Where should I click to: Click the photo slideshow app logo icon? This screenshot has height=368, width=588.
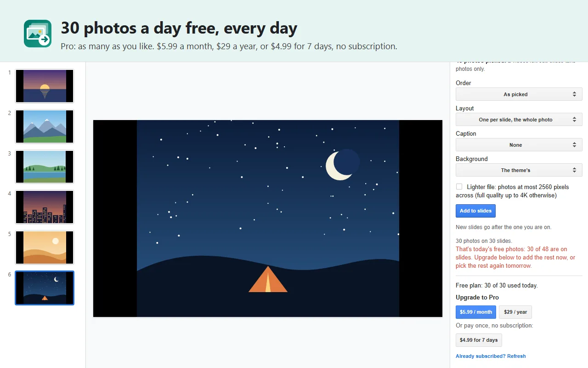38,34
